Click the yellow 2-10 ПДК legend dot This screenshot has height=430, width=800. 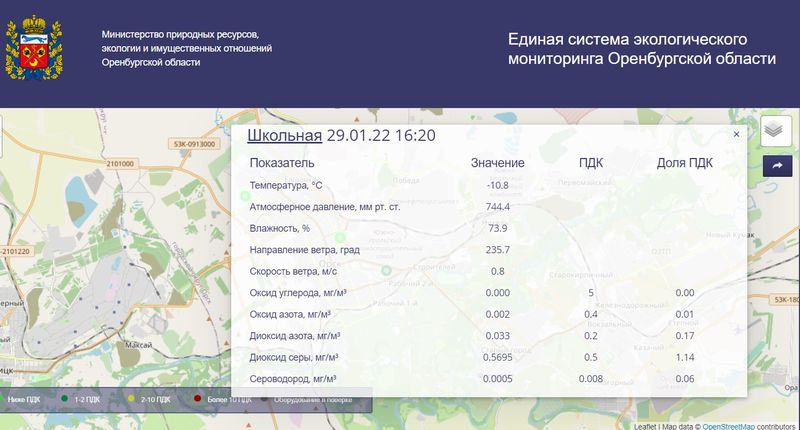pos(131,398)
